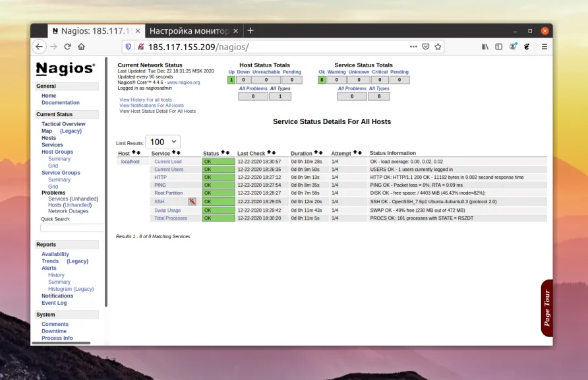Open Tactical Overview in the sidebar
Viewport: 588px width, 380px height.
click(x=63, y=124)
